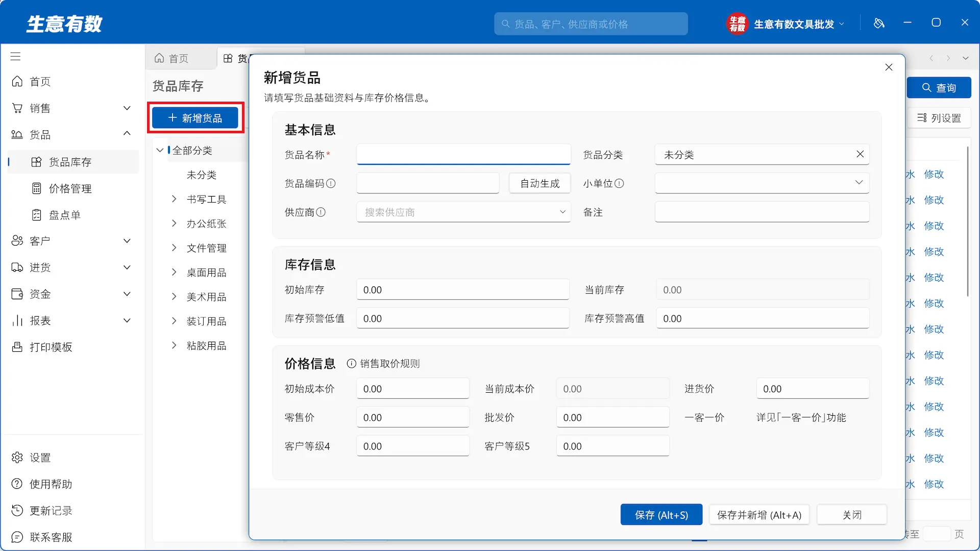
Task: Click 保存 (Alt+S) button
Action: 661,515
